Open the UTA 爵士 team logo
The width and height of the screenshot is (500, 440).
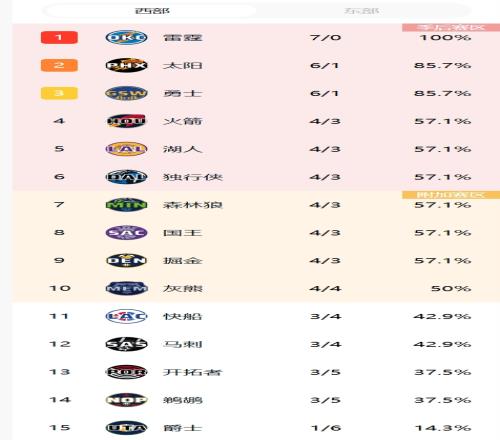126,428
